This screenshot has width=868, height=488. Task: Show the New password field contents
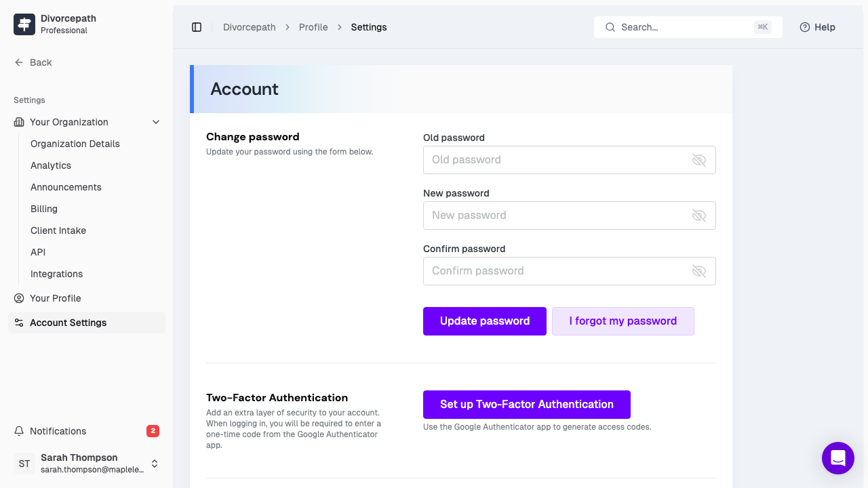[698, 216]
